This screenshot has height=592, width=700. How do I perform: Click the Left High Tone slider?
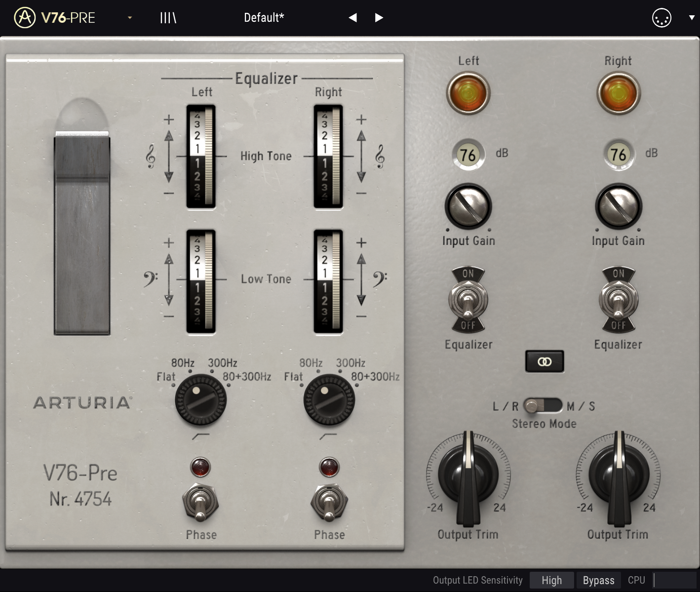pos(200,157)
